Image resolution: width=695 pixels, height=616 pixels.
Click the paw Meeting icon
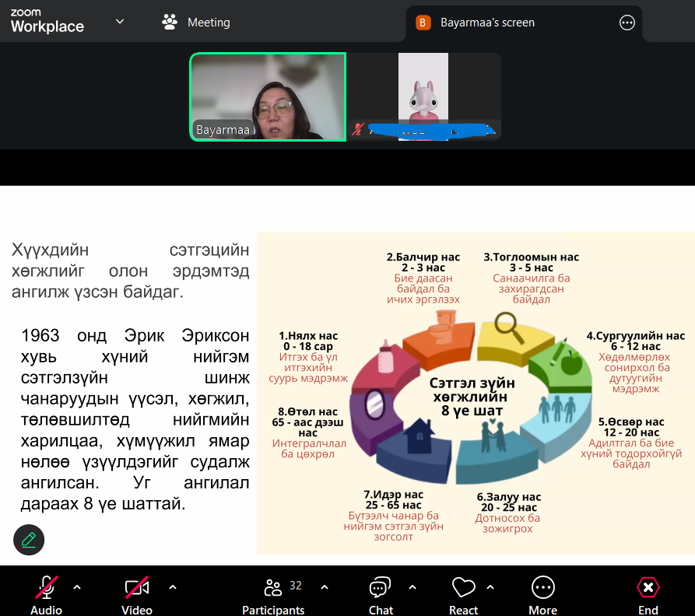coord(170,22)
